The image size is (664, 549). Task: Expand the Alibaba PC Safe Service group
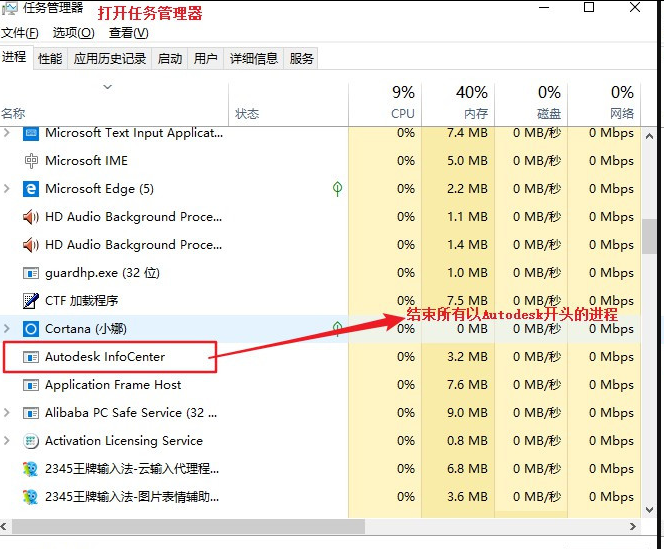tap(6, 413)
